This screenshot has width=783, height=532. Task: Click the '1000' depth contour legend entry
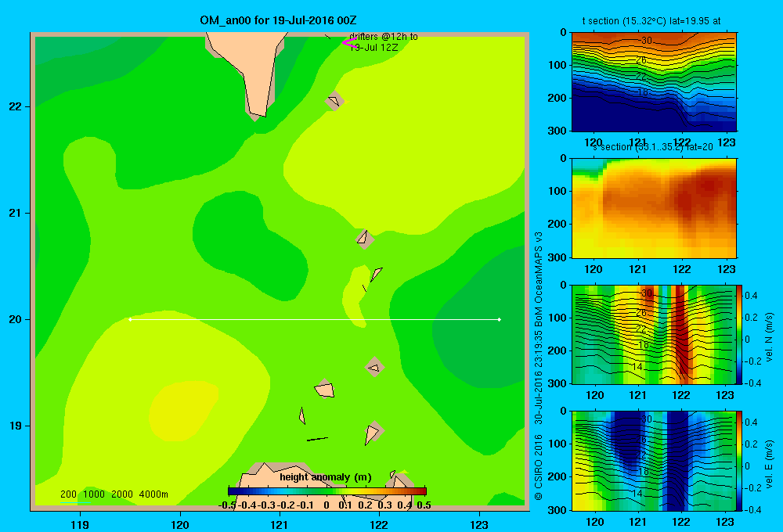click(94, 494)
